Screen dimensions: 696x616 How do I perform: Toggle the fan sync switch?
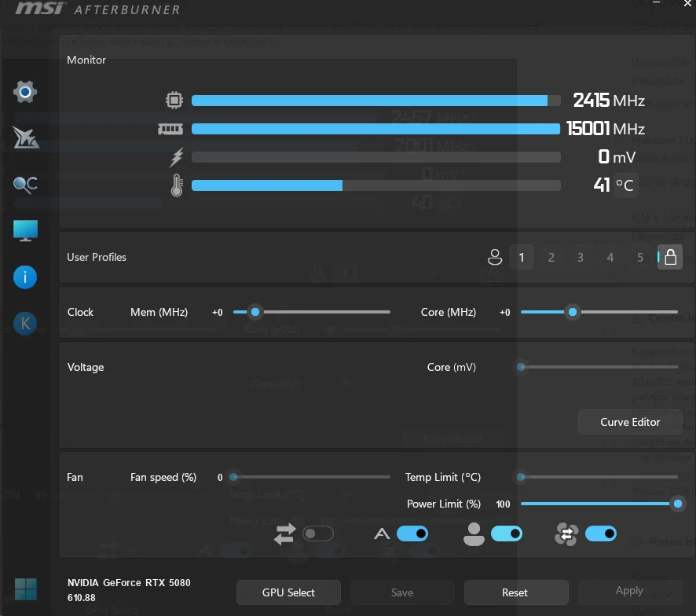click(x=601, y=533)
